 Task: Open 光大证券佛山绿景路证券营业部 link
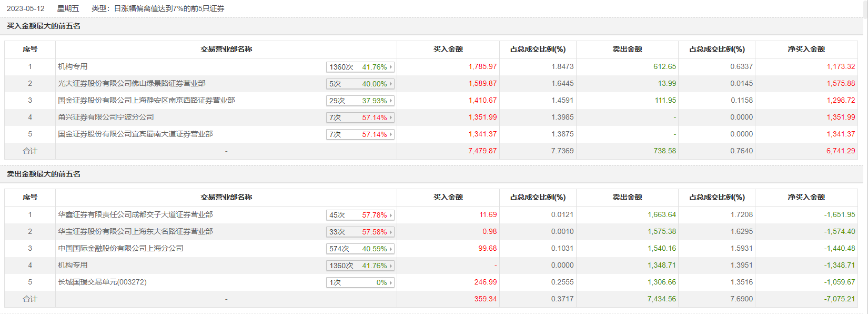coord(132,83)
